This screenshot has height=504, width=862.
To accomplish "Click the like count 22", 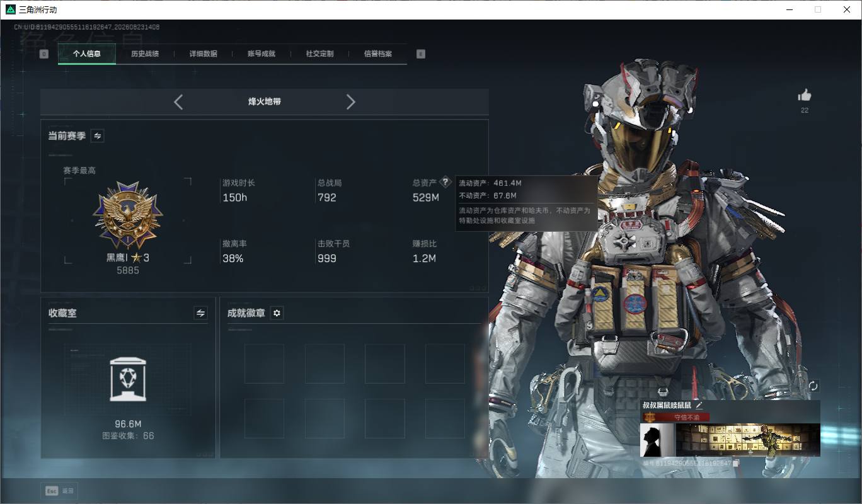I will click(805, 111).
